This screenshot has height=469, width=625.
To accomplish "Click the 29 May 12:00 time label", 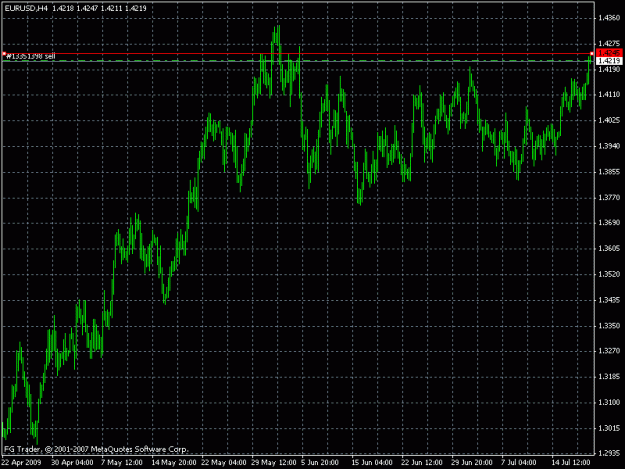I will point(273,463).
